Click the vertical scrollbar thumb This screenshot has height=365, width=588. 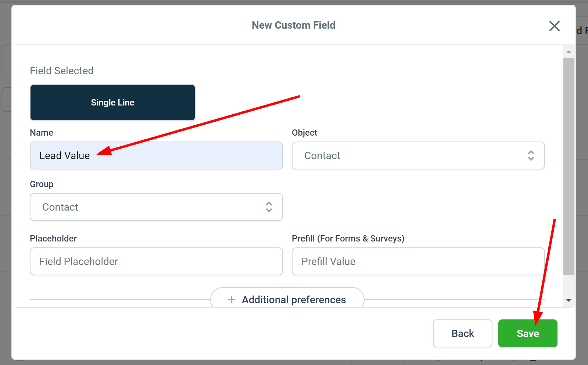click(569, 165)
